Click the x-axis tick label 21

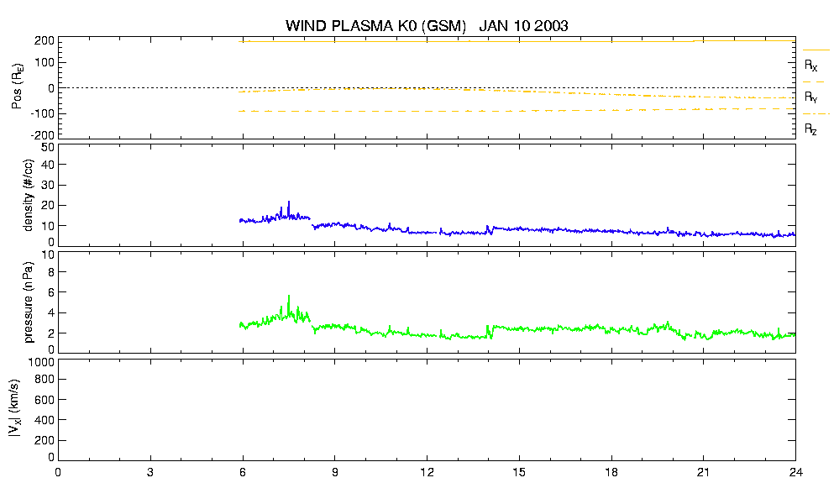pyautogui.click(x=703, y=473)
